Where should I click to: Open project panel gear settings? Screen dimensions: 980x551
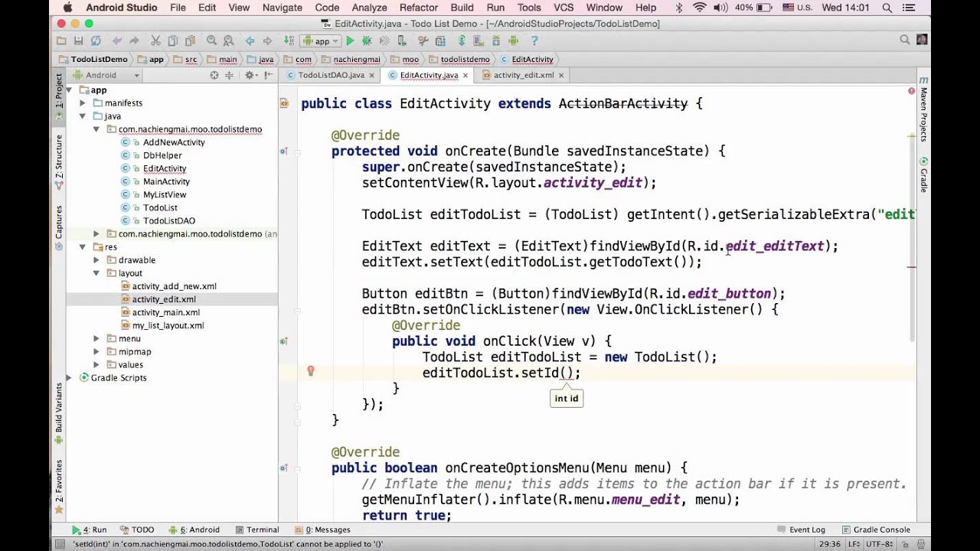[250, 75]
